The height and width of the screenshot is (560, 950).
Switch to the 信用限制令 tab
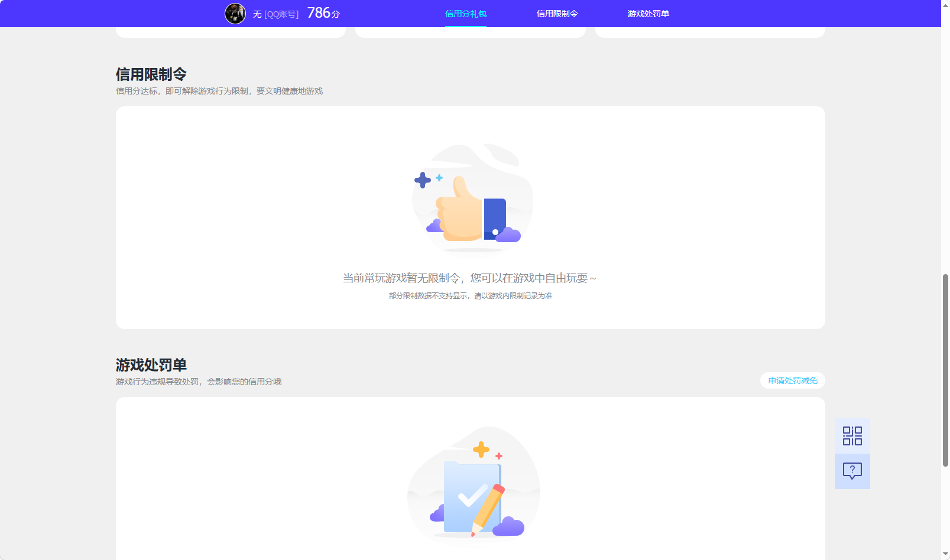click(x=557, y=14)
